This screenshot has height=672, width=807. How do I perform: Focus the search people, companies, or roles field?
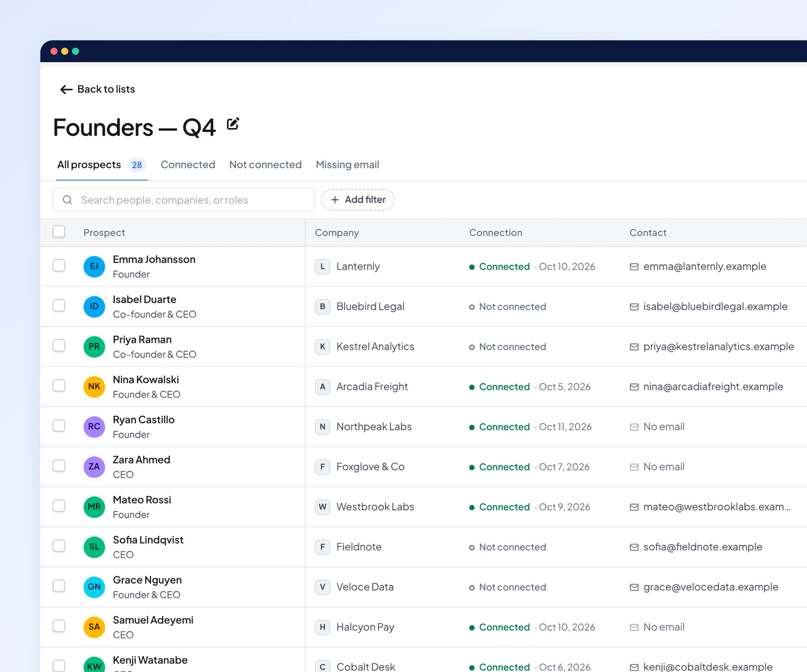pyautogui.click(x=184, y=200)
